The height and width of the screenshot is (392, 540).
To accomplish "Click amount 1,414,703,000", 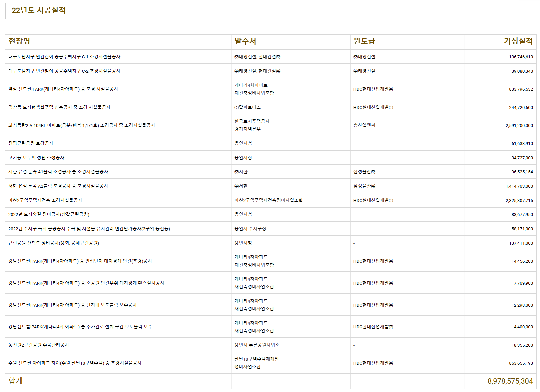I will click(519, 186).
